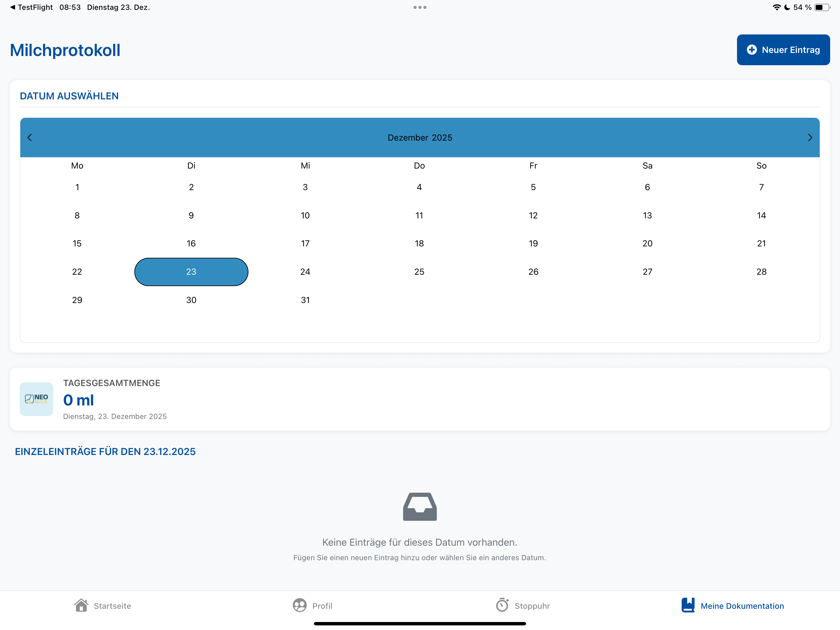Click the battery status icon
The height and width of the screenshot is (630, 840).
click(x=822, y=7)
